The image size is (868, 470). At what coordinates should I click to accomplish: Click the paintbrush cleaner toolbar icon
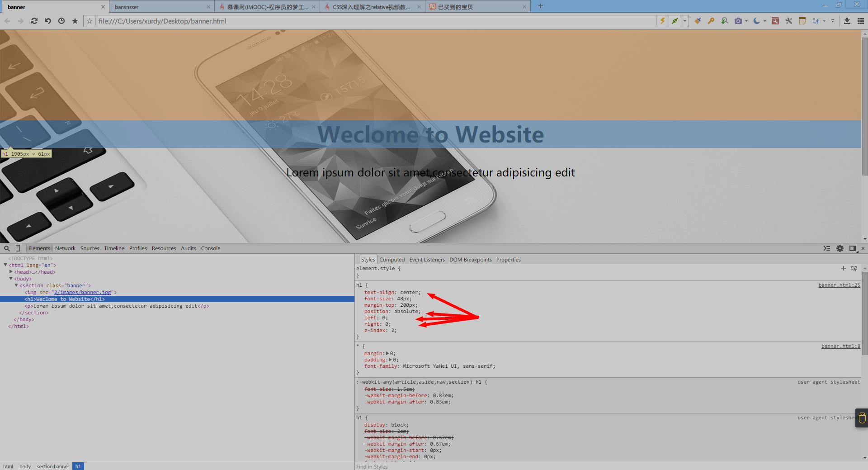[698, 21]
